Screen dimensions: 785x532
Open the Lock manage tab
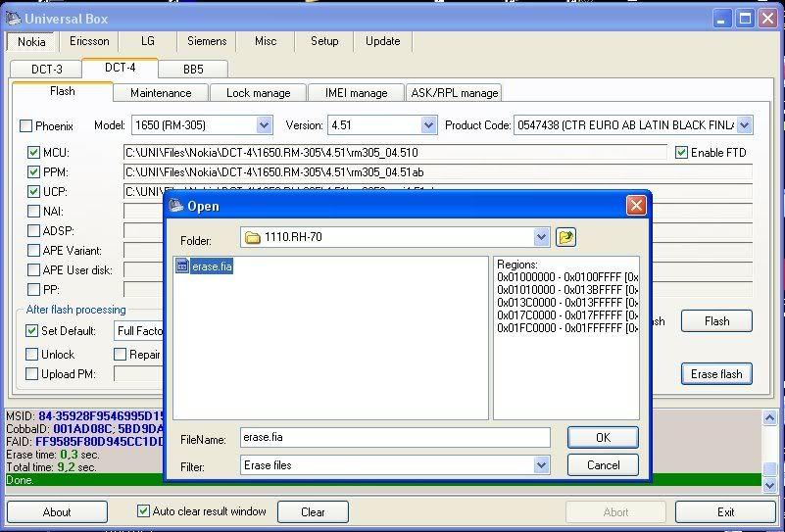(259, 93)
